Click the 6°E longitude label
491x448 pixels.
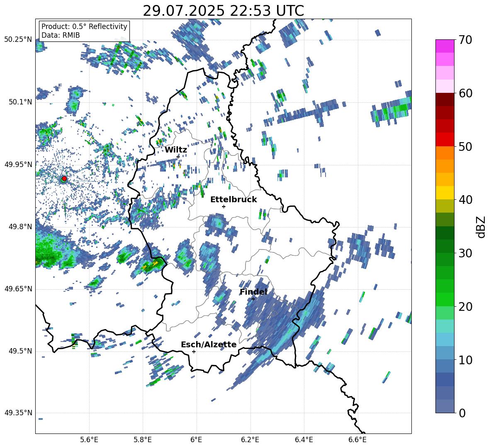click(196, 440)
